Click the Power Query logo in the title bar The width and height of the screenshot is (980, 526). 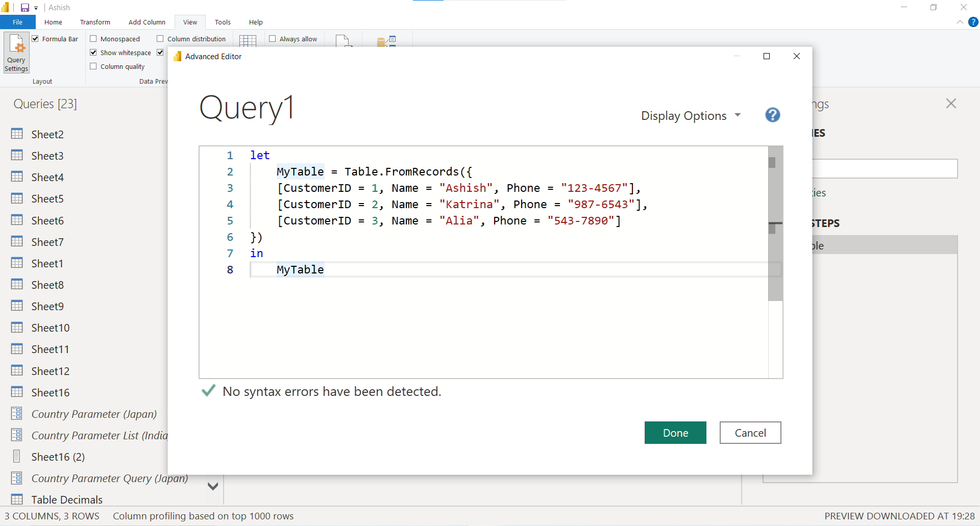(6, 7)
